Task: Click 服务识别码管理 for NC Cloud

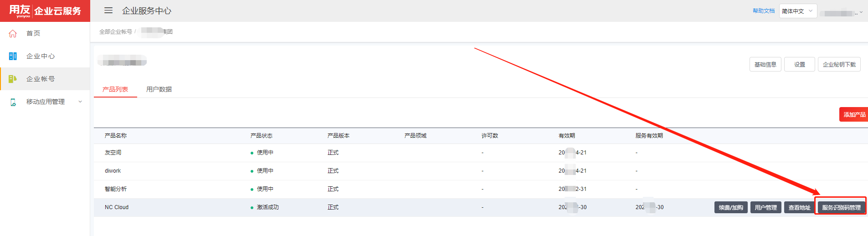Action: [x=841, y=207]
